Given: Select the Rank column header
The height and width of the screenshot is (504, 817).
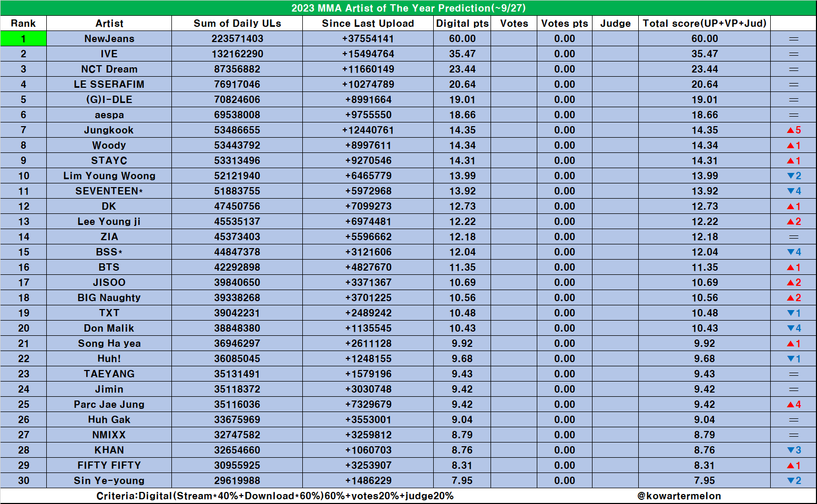Looking at the screenshot, I should pos(23,23).
